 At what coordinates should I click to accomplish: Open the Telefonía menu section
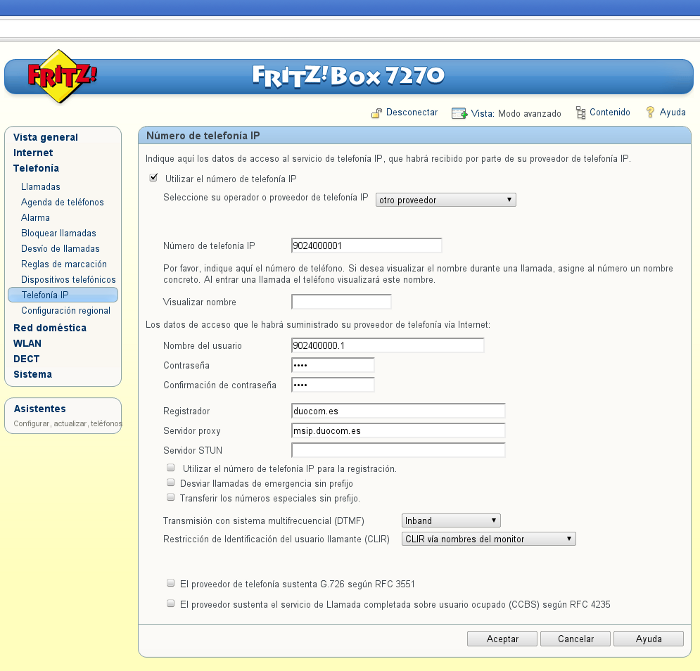[36, 168]
